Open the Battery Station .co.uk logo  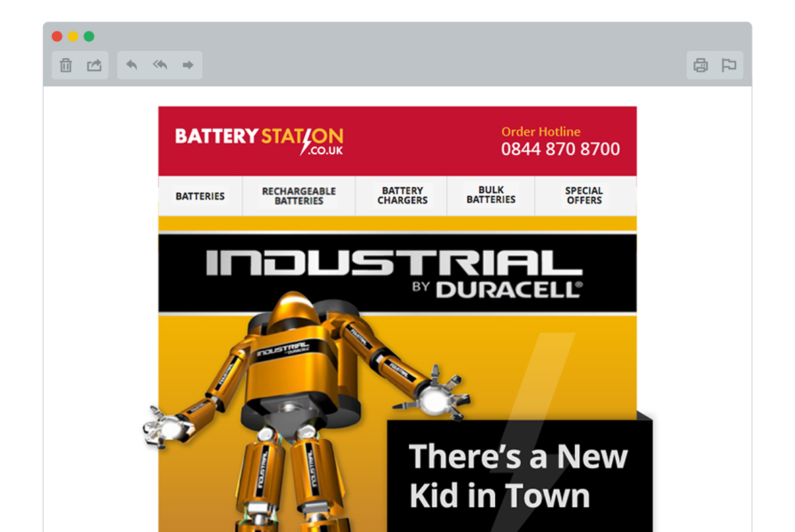click(x=259, y=141)
